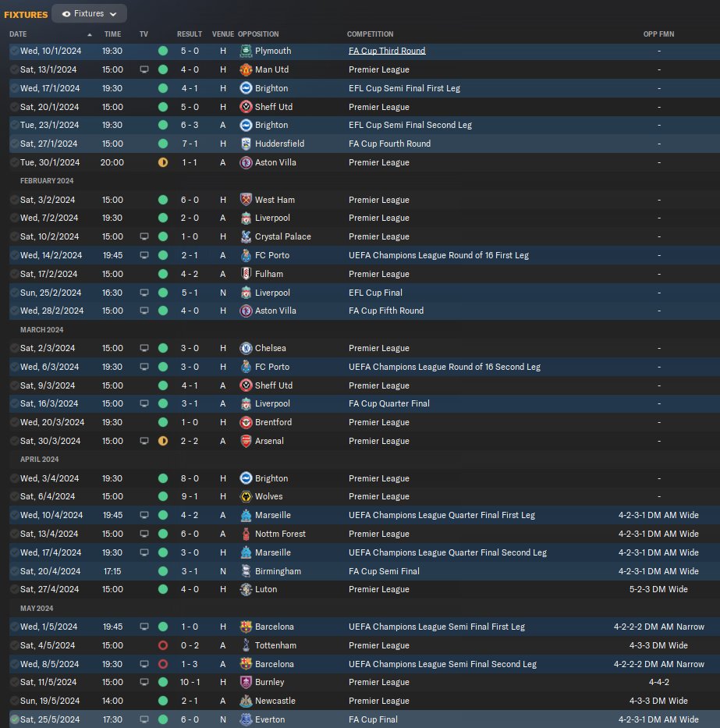Toggle tick for Sat, 2/3/2024 Chelsea fixture
This screenshot has height=728, width=720.
point(14,348)
